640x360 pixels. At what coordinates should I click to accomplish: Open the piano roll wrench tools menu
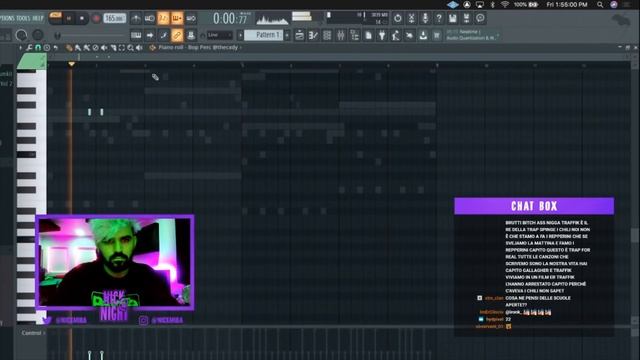29,48
